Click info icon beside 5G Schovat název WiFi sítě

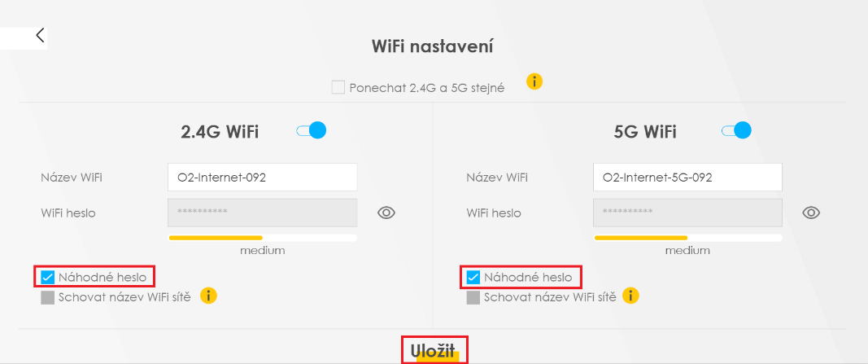pyautogui.click(x=630, y=296)
